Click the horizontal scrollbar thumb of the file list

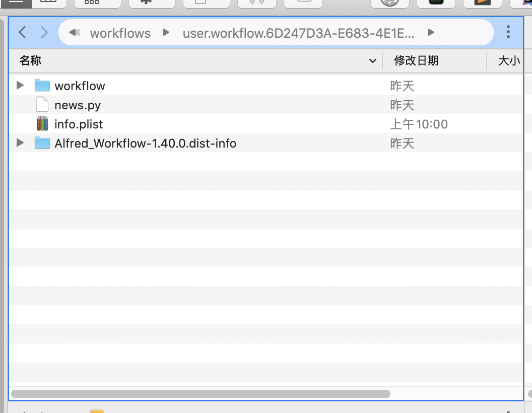click(201, 394)
